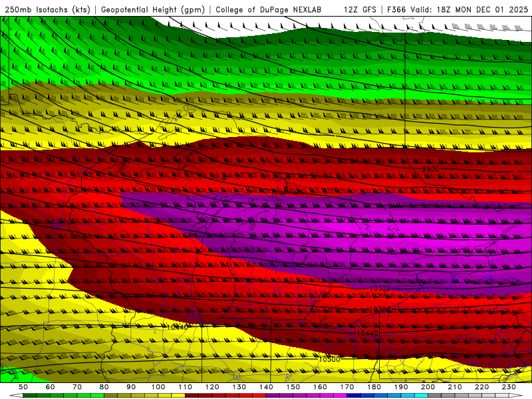
Task: Click the 'Geopotential Height (gpm)' title text
Action: [153, 9]
